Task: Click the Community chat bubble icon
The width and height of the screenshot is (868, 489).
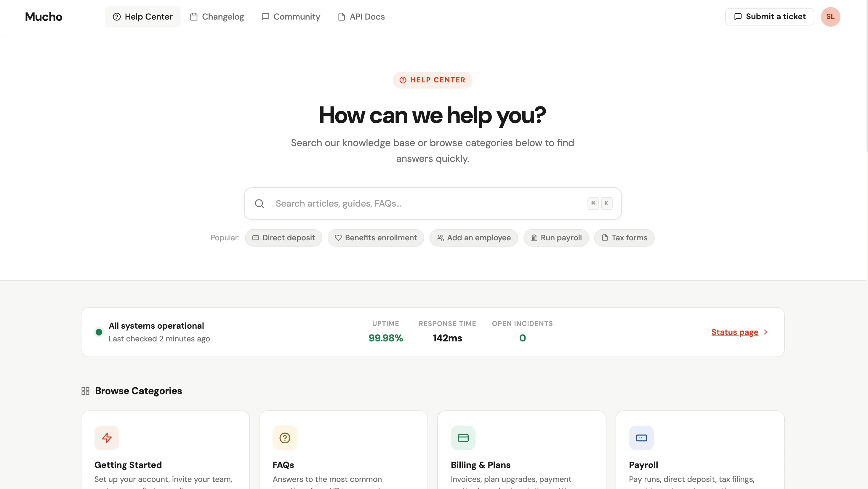Action: point(265,17)
